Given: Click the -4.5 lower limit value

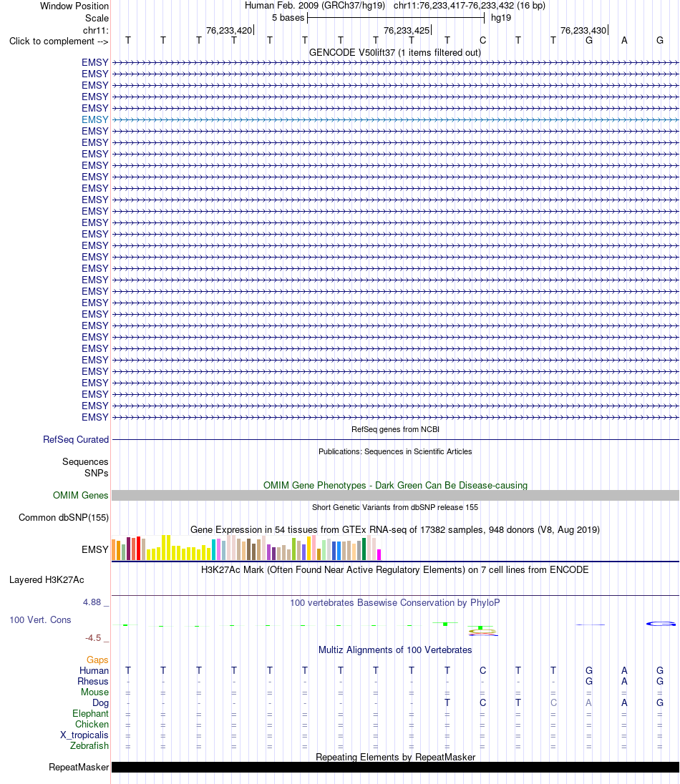Looking at the screenshot, I should coord(93,638).
